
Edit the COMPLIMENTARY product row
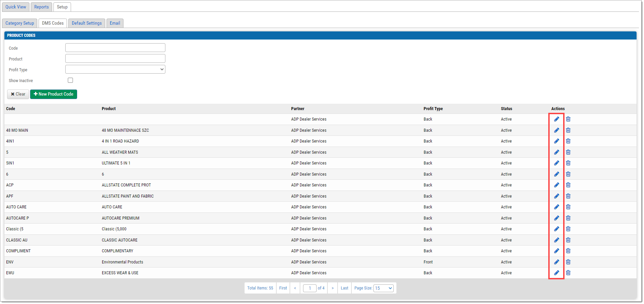click(556, 251)
